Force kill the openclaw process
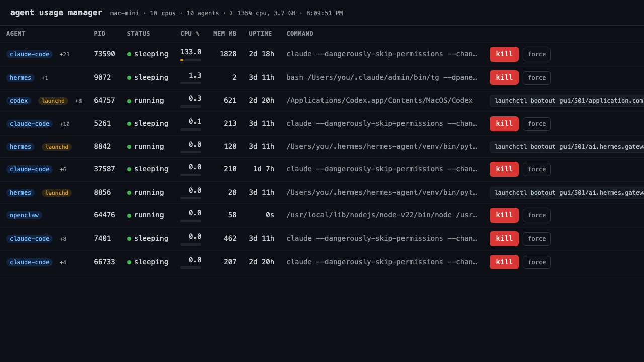The image size is (644, 362). point(537,215)
